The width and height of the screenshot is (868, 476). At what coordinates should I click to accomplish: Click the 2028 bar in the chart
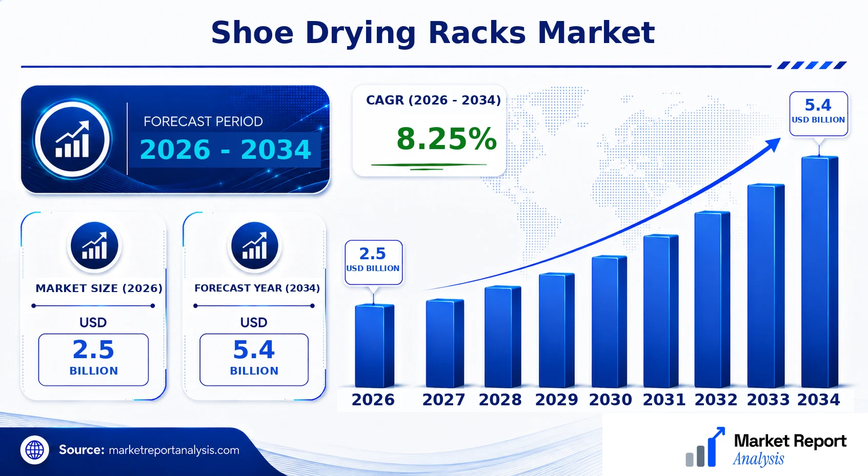pos(502,337)
